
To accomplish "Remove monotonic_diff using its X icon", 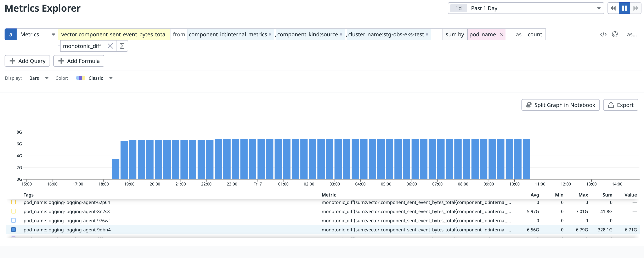I will (111, 46).
